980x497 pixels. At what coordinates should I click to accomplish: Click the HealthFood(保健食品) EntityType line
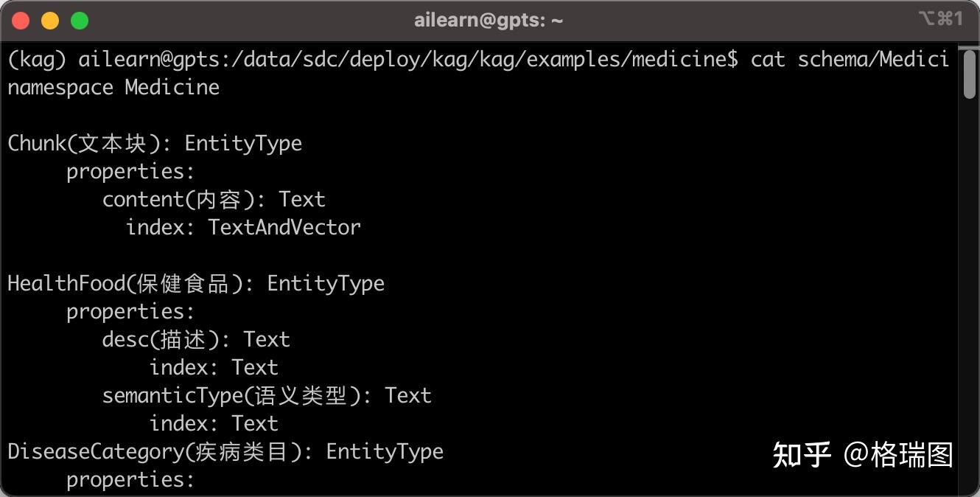[x=195, y=283]
